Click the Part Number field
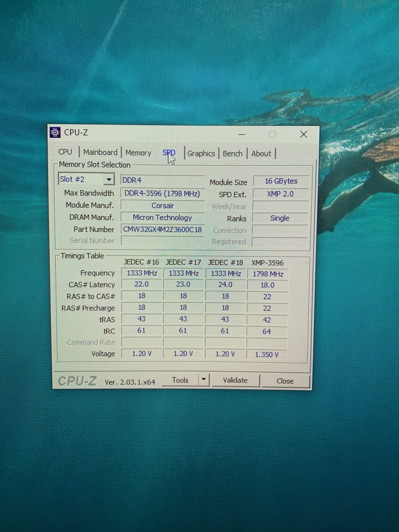The image size is (399, 532). (x=162, y=229)
